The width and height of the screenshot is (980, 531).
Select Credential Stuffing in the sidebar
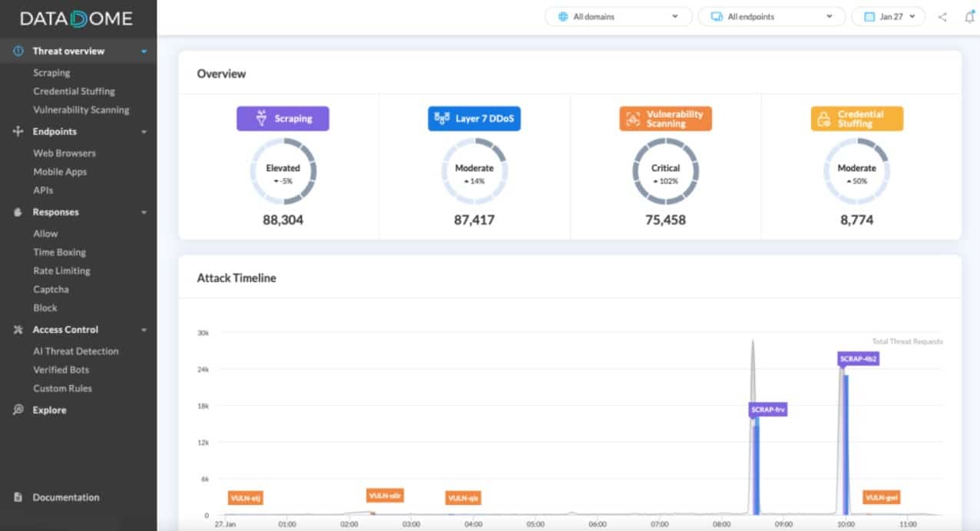[x=72, y=91]
